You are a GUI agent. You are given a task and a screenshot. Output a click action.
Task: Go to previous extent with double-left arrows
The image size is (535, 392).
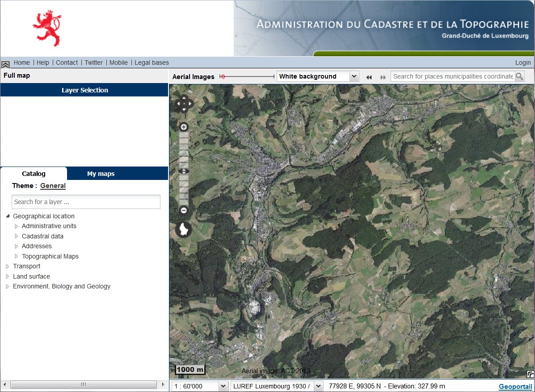(x=369, y=77)
